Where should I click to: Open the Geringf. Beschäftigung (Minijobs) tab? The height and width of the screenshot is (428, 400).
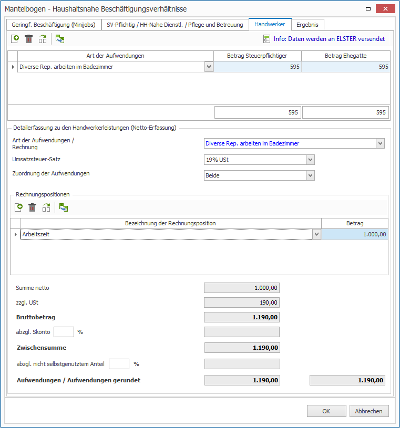(53, 25)
